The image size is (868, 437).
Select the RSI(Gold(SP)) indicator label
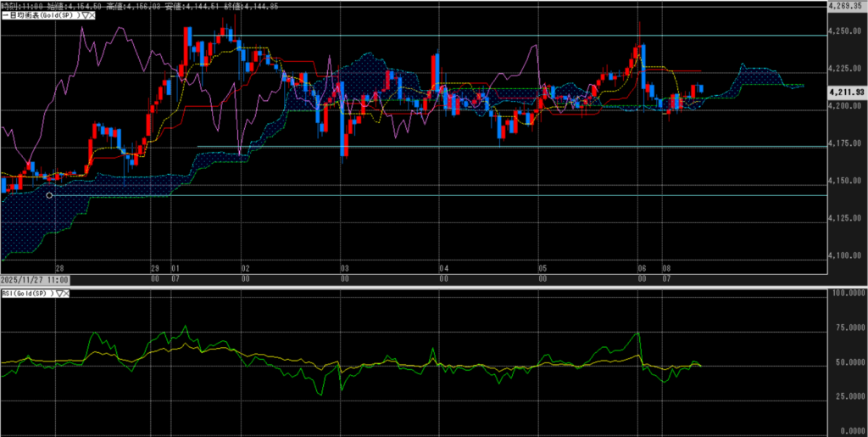coord(27,293)
